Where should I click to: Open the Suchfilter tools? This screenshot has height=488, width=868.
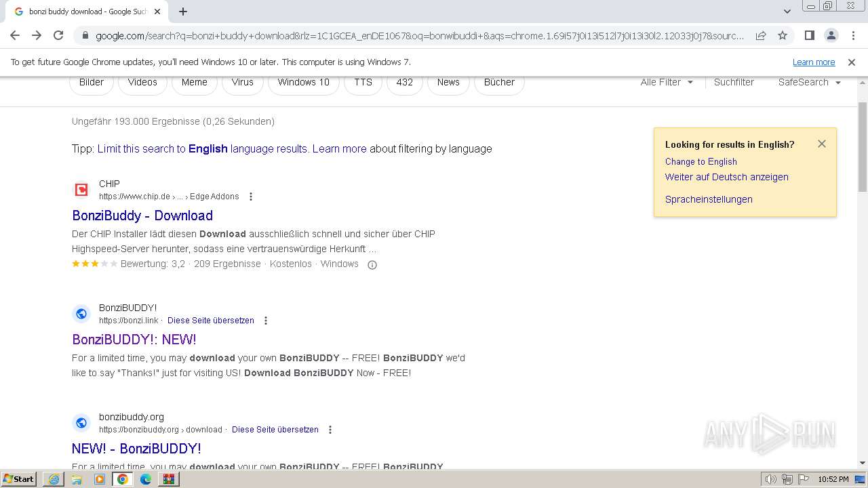click(734, 82)
